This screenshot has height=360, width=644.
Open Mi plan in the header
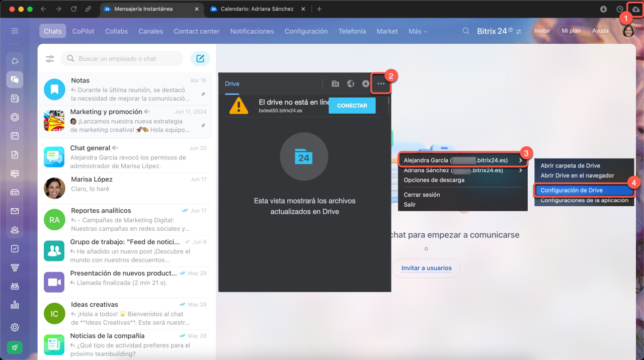point(571,31)
